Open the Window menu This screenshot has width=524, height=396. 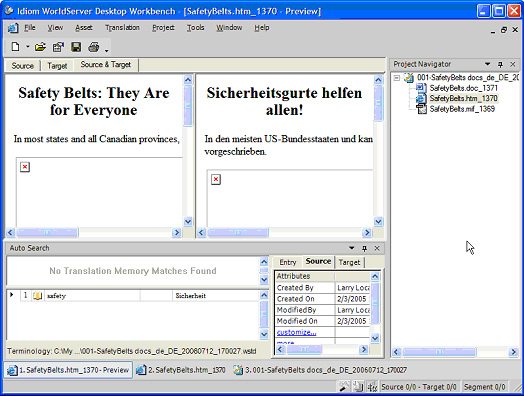229,28
